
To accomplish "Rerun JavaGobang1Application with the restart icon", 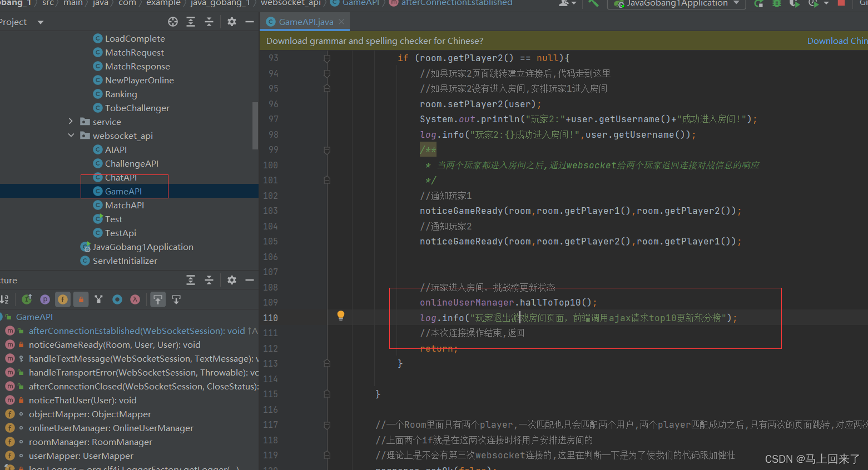I will 759,3.
